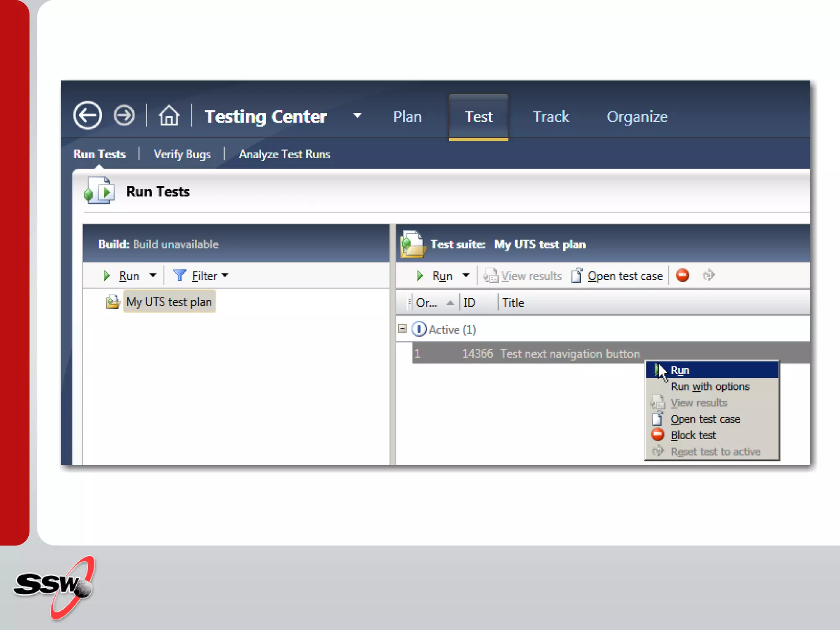This screenshot has width=840, height=630.
Task: Click the forward navigation arrow
Action: point(124,115)
